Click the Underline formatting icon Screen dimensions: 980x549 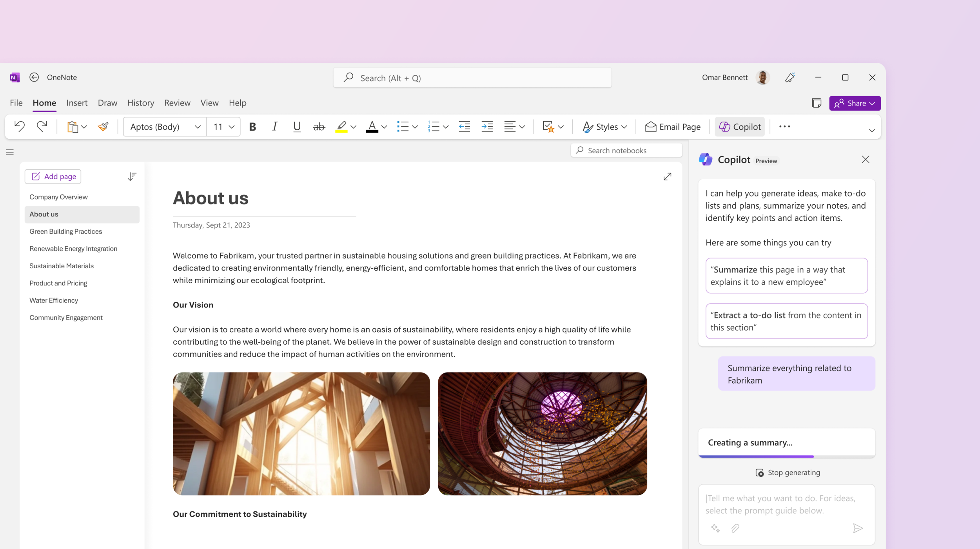click(x=296, y=127)
